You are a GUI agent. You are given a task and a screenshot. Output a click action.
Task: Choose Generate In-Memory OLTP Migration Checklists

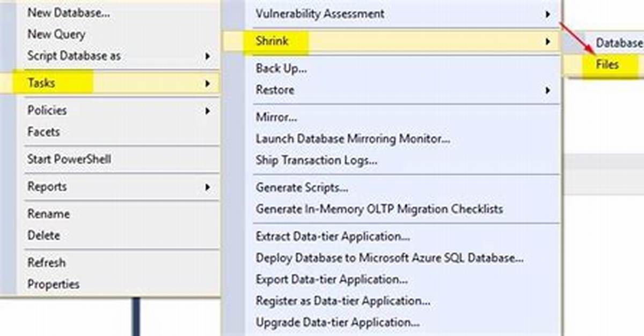pyautogui.click(x=379, y=209)
